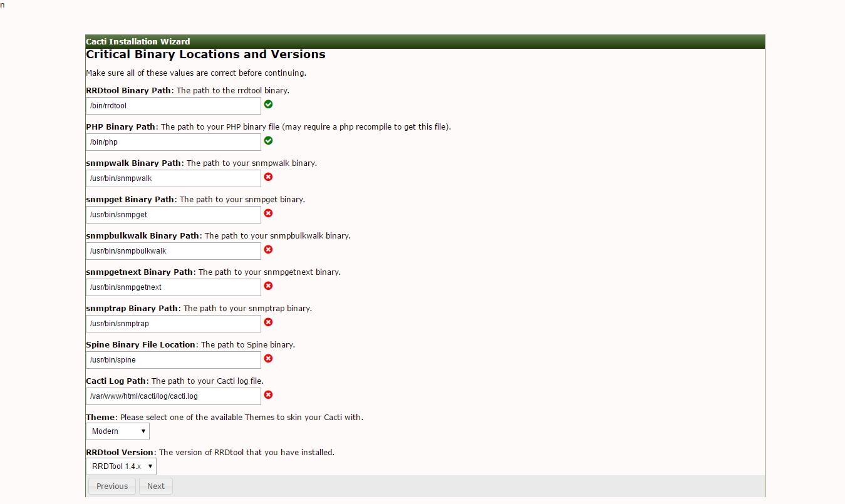Edit the snmpget Binary Path field
The image size is (845, 504).
(174, 215)
